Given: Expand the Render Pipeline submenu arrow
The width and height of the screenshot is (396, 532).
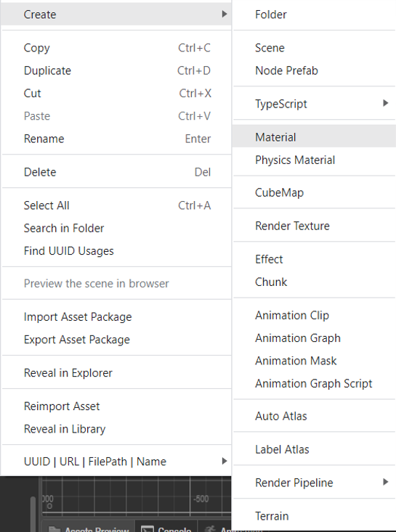Looking at the screenshot, I should 385,482.
